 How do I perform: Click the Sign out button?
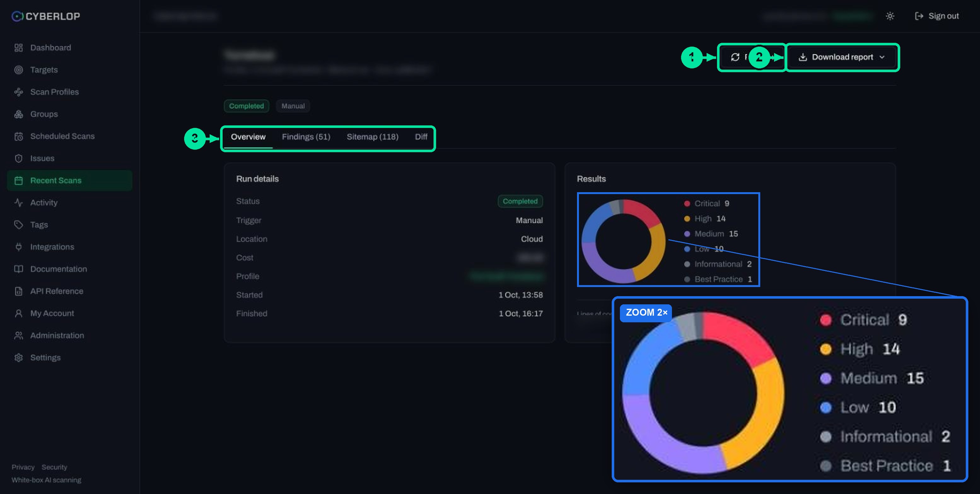[x=936, y=16]
